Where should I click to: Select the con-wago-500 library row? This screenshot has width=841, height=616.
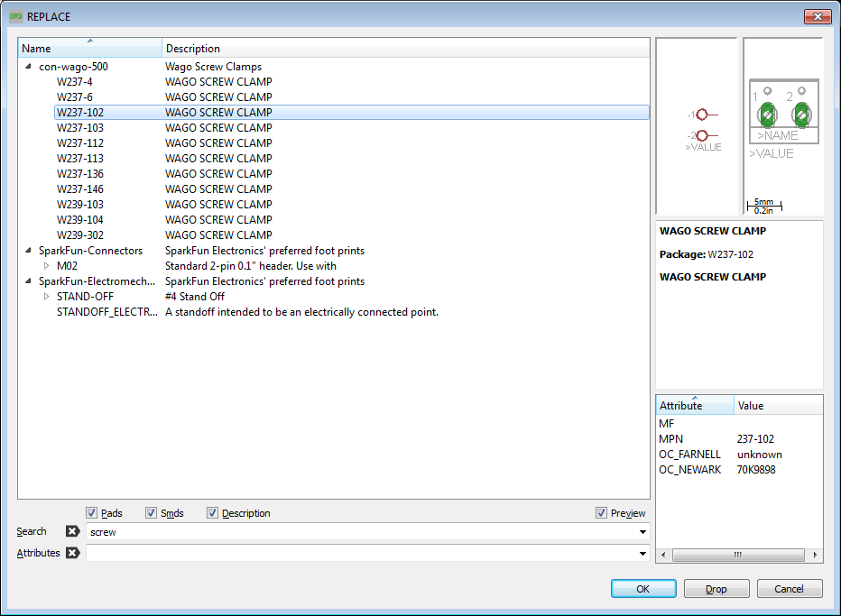point(342,67)
